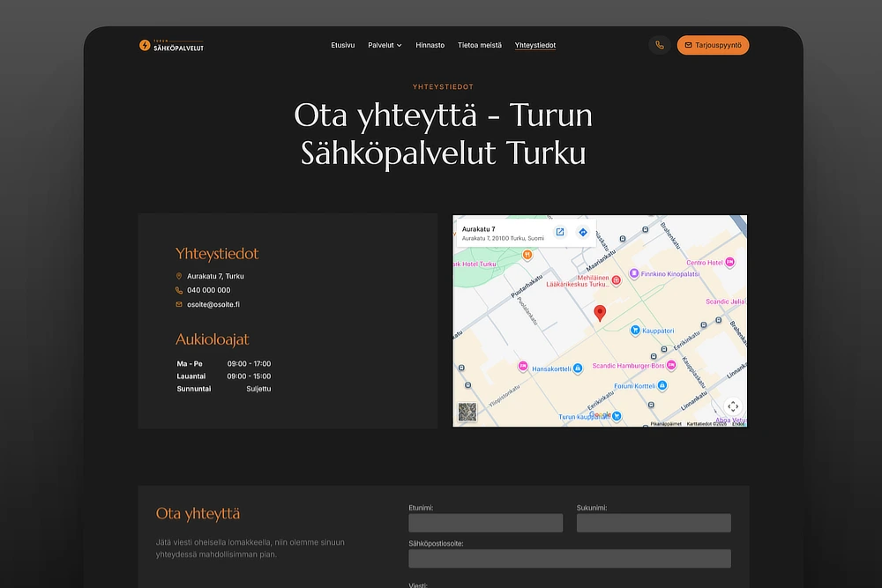Click the map fullscreen toggle button
The height and width of the screenshot is (588, 882).
coord(732,406)
